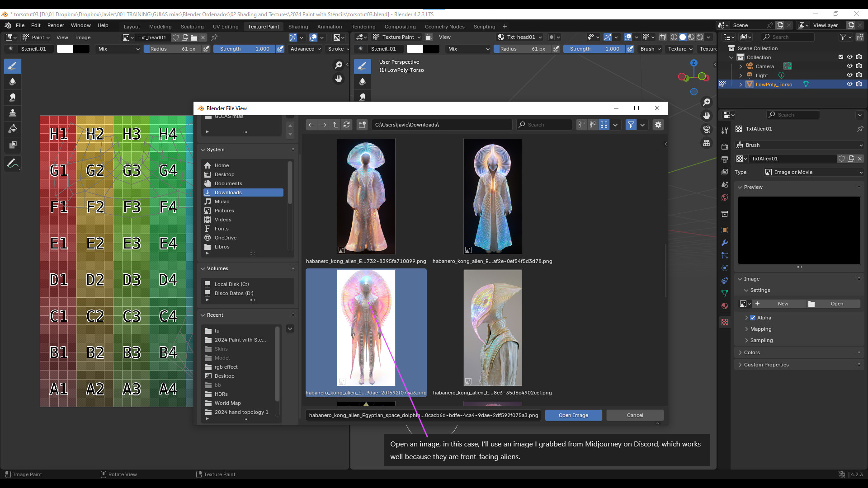This screenshot has width=868, height=488.
Task: Open the World properties tab
Action: point(725,197)
